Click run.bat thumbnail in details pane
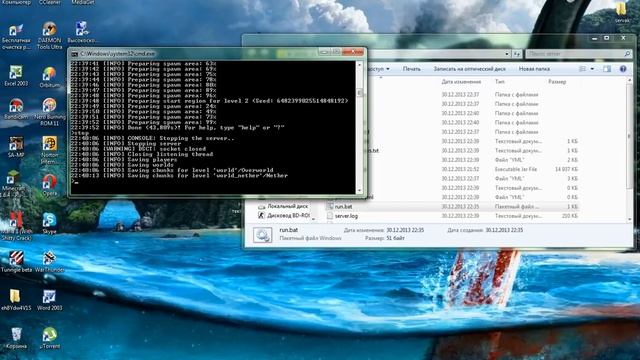 (262, 235)
